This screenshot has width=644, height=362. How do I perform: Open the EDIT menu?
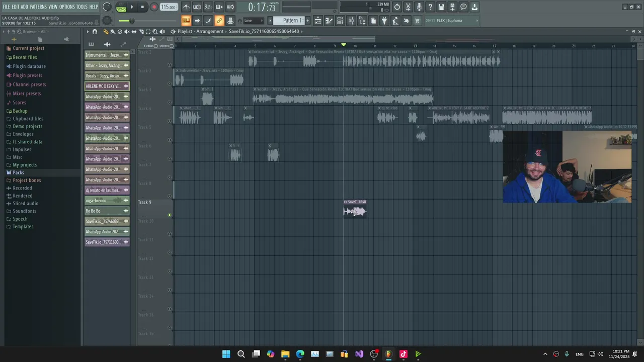click(x=15, y=7)
